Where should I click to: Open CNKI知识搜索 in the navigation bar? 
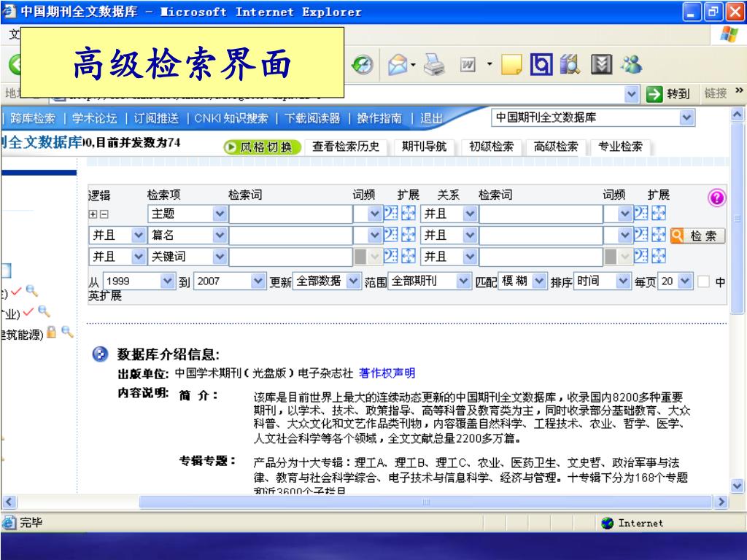pyautogui.click(x=231, y=118)
